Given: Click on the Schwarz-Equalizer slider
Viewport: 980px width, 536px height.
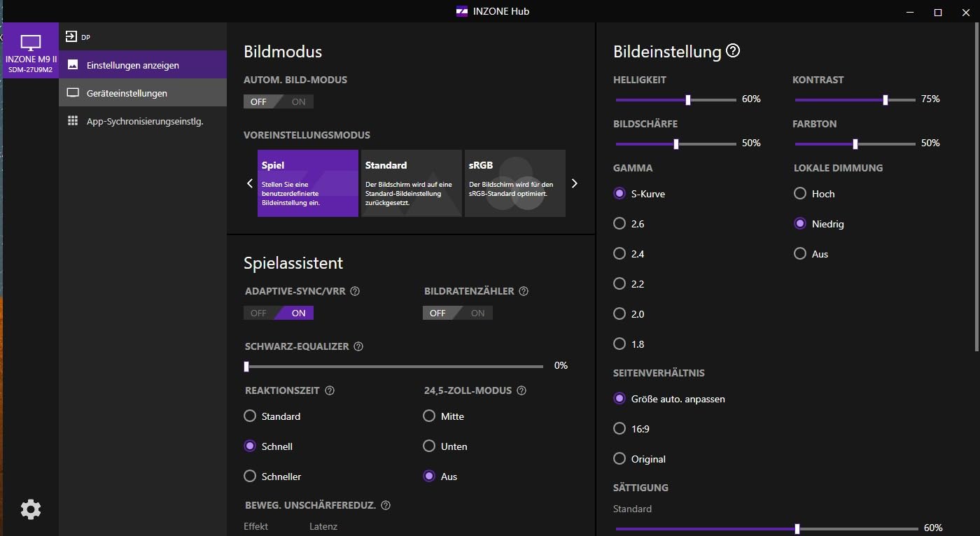Looking at the screenshot, I should tap(393, 366).
